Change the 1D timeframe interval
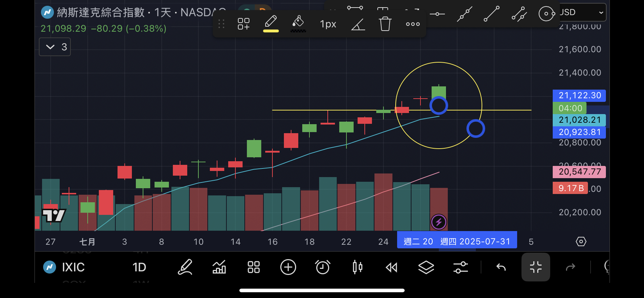Viewport: 644px width, 298px height. click(x=139, y=267)
